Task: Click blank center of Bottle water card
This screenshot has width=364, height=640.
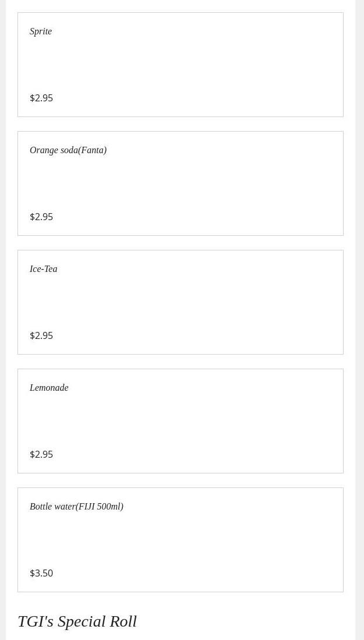Action: (x=181, y=540)
